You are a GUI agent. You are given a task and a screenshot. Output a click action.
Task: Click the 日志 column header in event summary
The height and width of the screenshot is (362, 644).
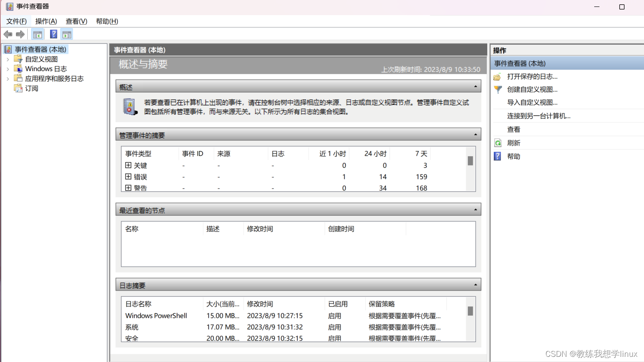pyautogui.click(x=278, y=154)
